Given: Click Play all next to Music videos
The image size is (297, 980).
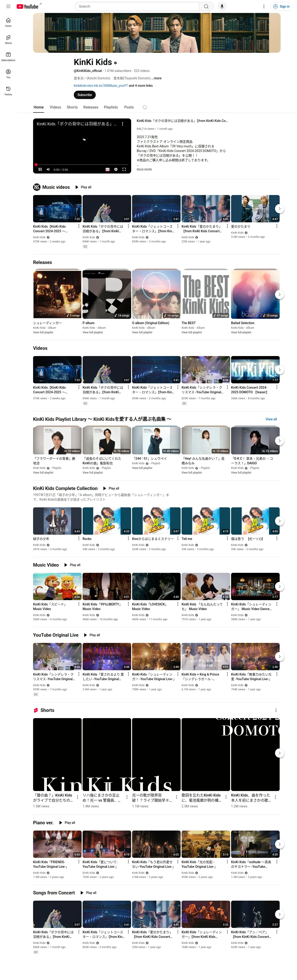Looking at the screenshot, I should (x=83, y=187).
